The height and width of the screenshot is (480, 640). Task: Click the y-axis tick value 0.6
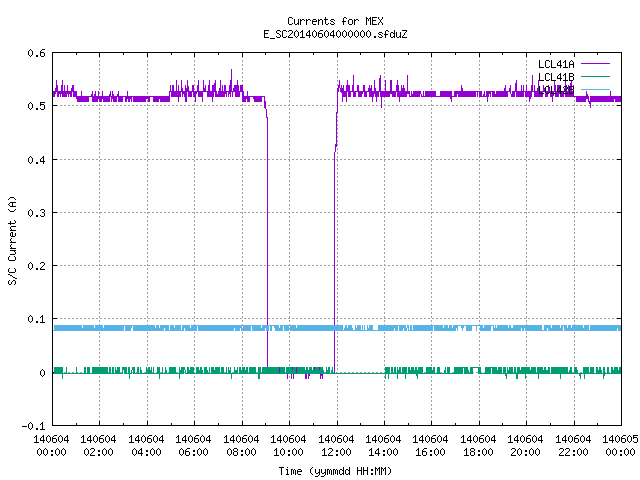coord(36,53)
